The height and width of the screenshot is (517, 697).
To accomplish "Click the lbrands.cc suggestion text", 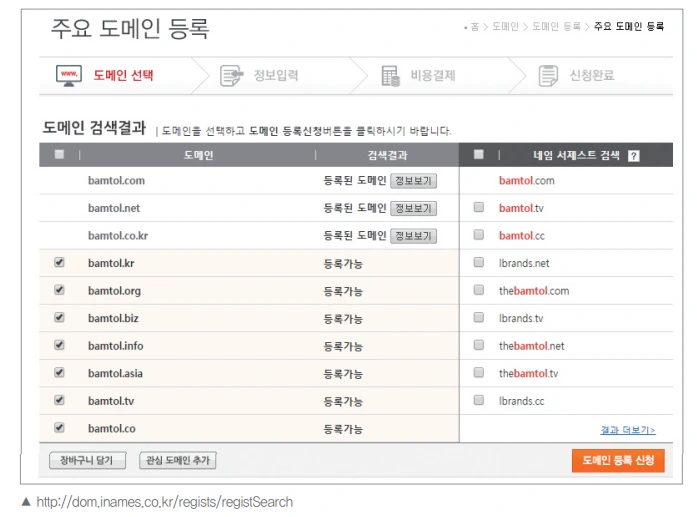I will click(x=521, y=401).
